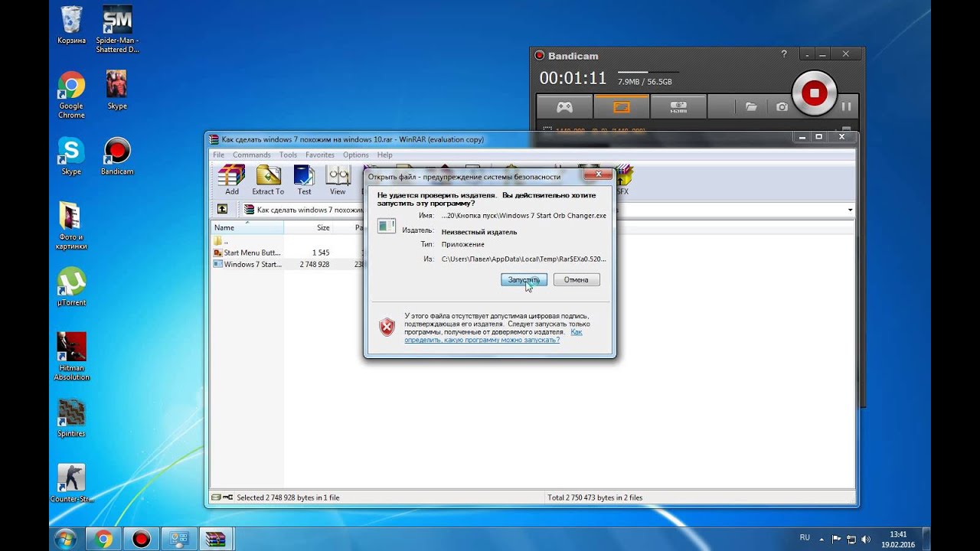The width and height of the screenshot is (980, 551).
Task: Open the Google Chrome desktop shortcut
Action: coord(71,96)
